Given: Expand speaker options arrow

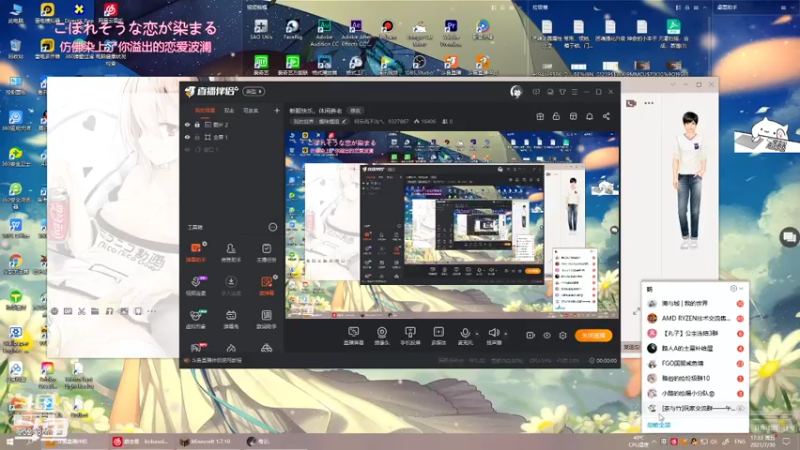Looking at the screenshot, I should [505, 334].
